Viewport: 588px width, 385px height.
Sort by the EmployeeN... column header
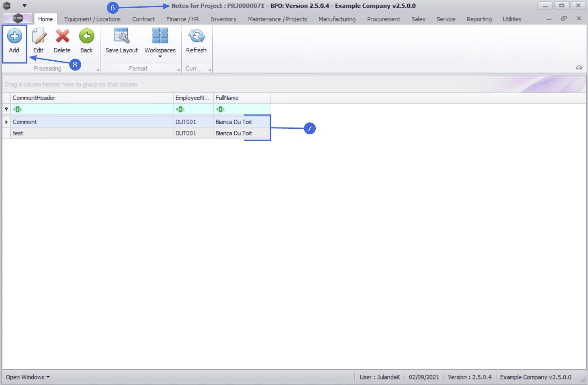tap(193, 98)
